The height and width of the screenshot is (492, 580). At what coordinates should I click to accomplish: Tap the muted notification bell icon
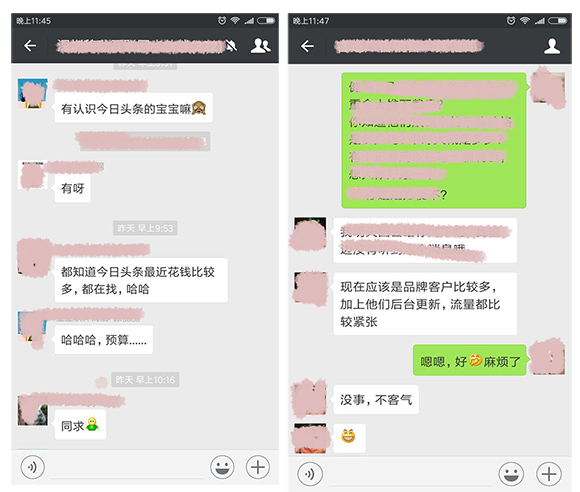[x=232, y=46]
